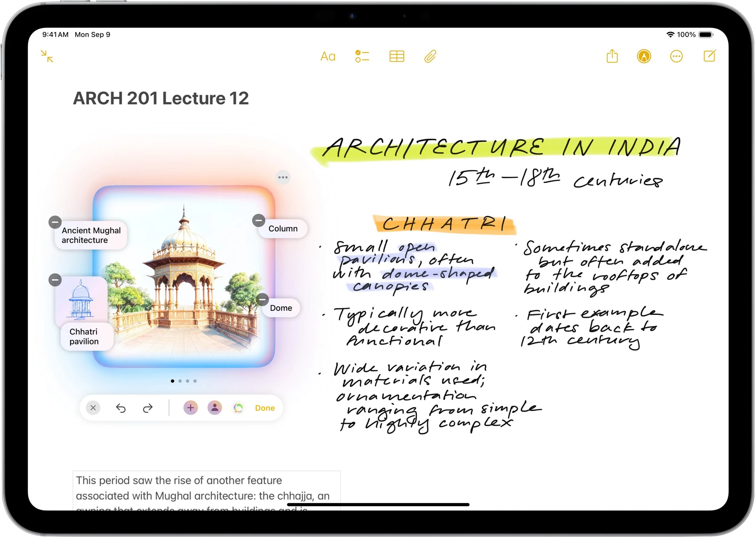The width and height of the screenshot is (756, 538).
Task: Insert a checklist from the toolbar
Action: tap(362, 56)
